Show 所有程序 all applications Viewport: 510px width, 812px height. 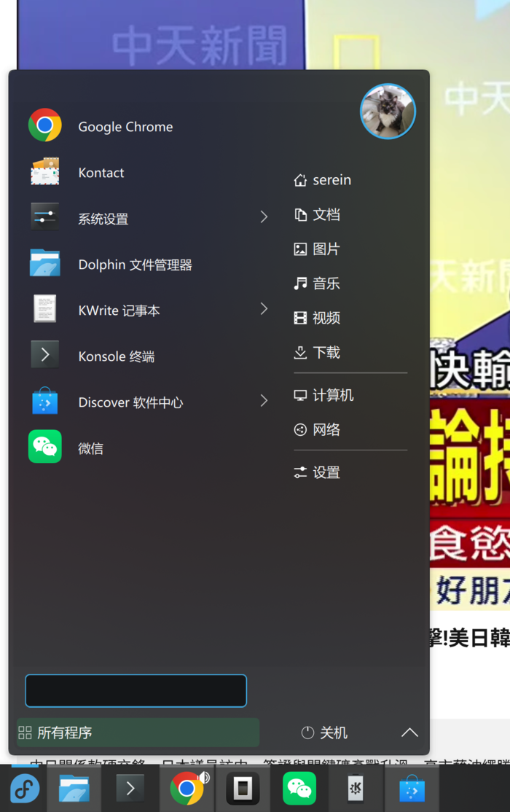click(138, 733)
